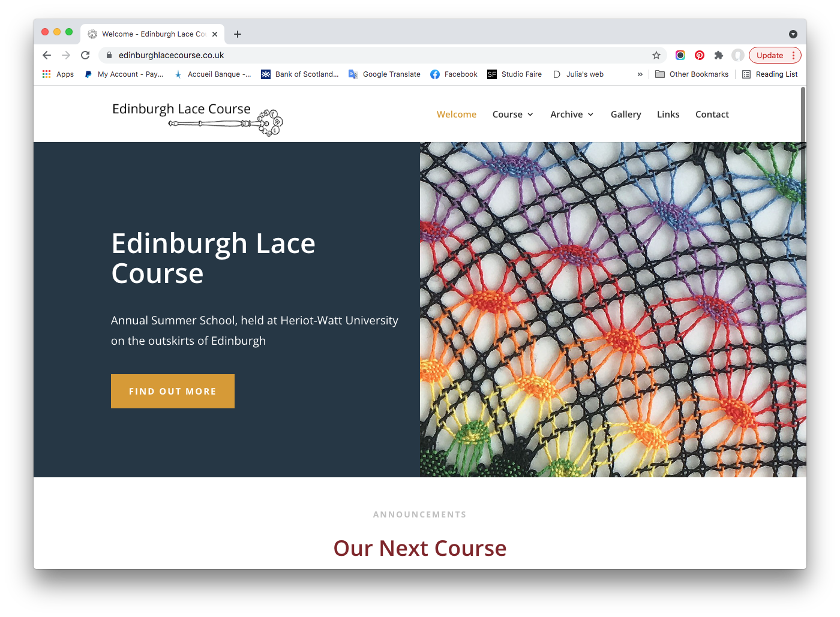Click the FIND OUT MORE button
The height and width of the screenshot is (617, 840).
(173, 391)
